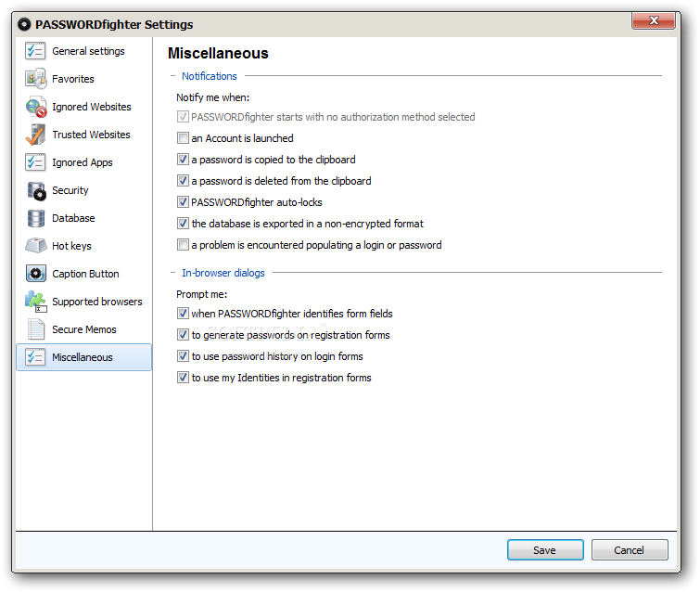Click the Ignored Apps checklist icon
Image resolution: width=700 pixels, height=592 pixels.
tap(35, 162)
